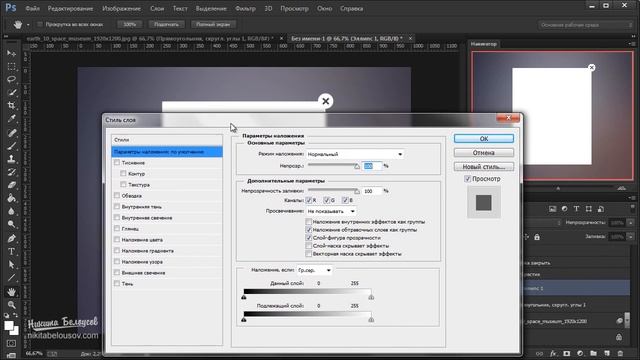Switch to the Без имени-1 document tab
The height and width of the screenshot is (360, 640).
click(347, 38)
